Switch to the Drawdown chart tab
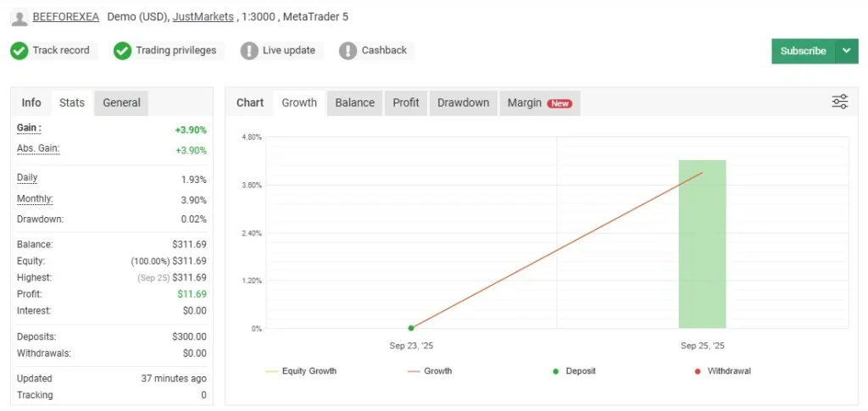The image size is (868, 411). coord(463,103)
